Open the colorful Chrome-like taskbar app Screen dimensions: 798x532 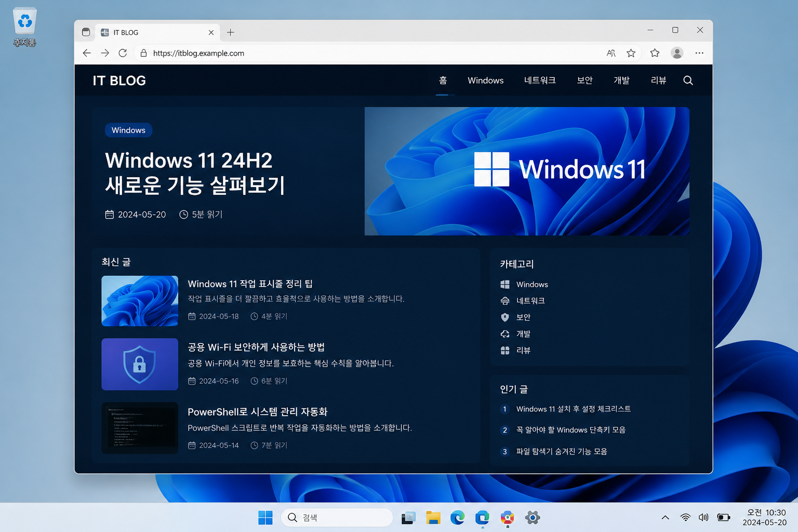[x=507, y=517]
